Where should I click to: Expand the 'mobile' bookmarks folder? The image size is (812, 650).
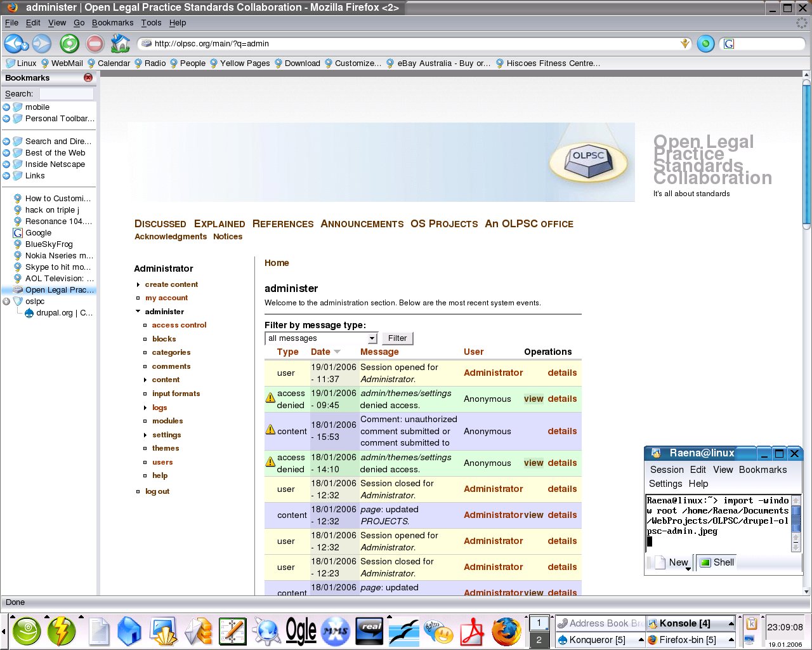pyautogui.click(x=6, y=107)
